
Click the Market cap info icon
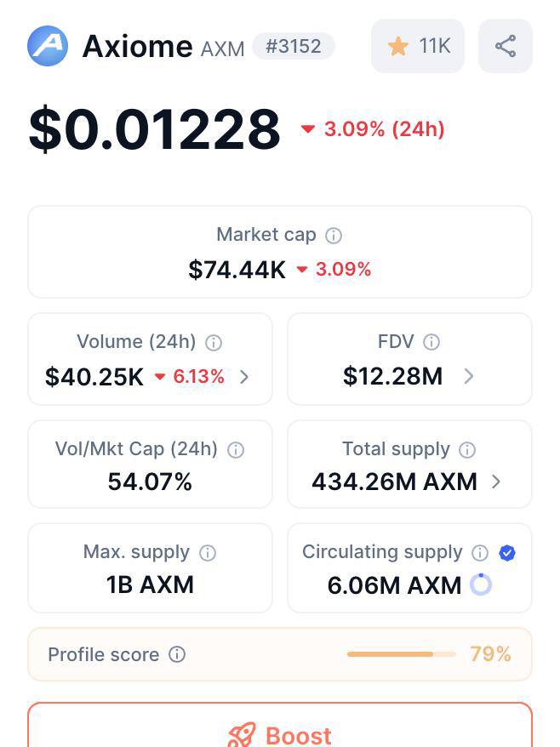[x=334, y=236]
